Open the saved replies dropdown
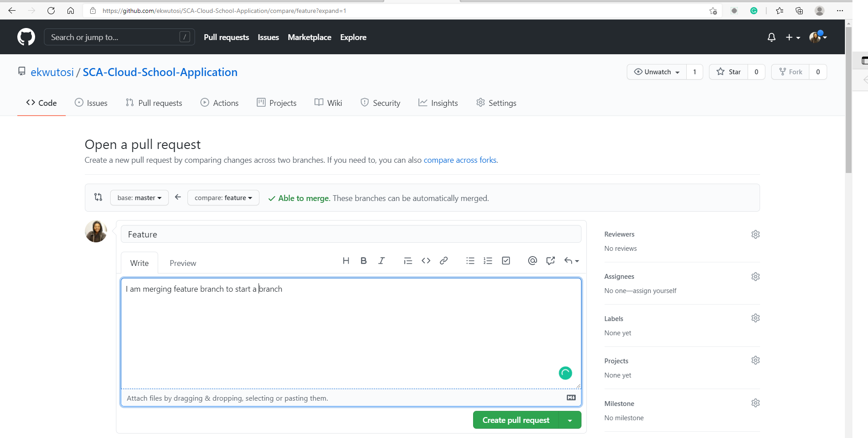This screenshot has height=438, width=868. coord(572,261)
